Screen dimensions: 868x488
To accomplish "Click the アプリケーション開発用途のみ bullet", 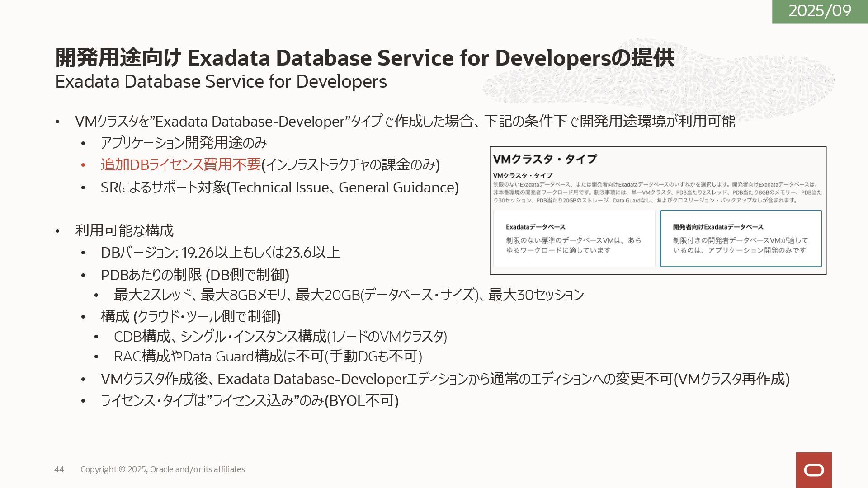I will 184,143.
